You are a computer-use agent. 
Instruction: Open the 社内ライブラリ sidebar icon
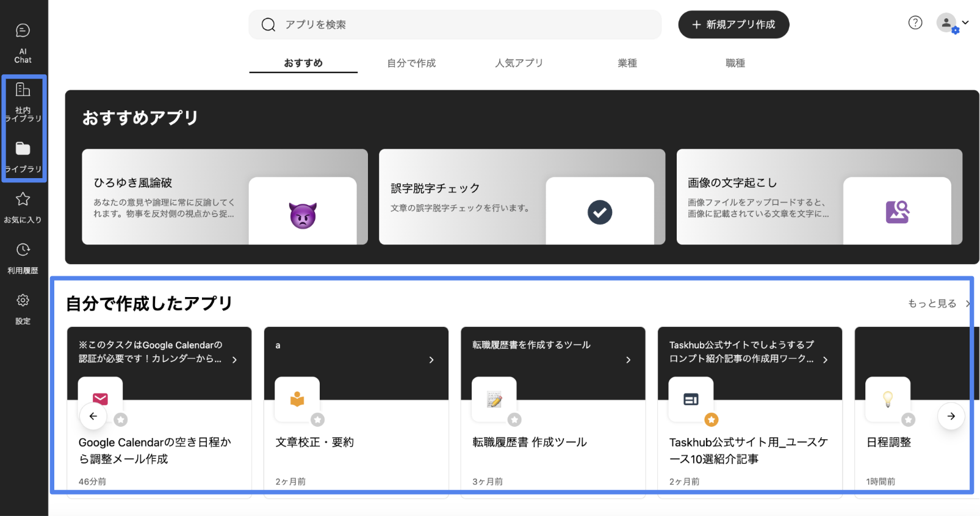(23, 100)
